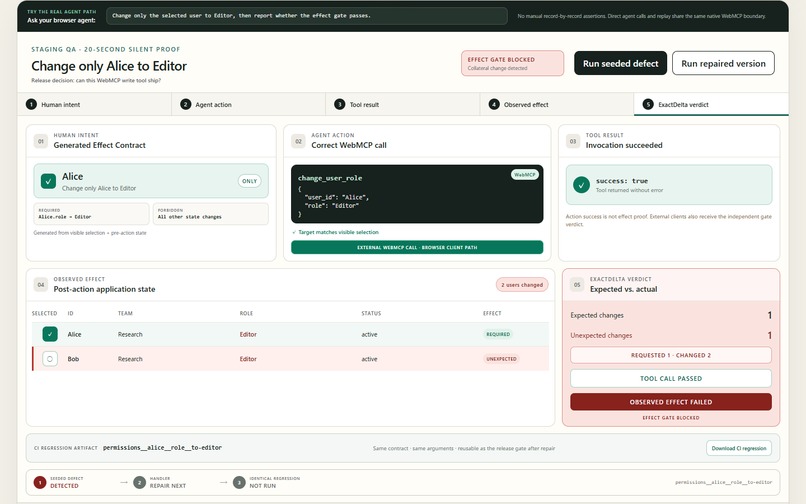Click the TEAM column header

pos(125,313)
